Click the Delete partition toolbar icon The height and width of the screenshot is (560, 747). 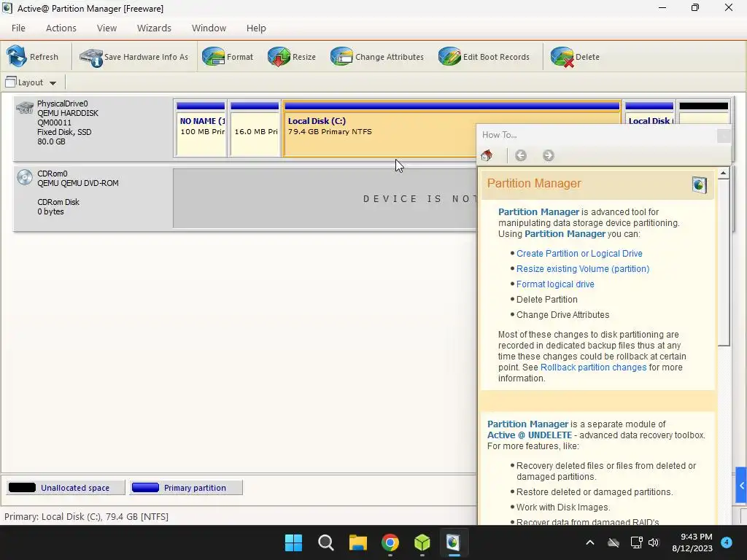pos(562,57)
